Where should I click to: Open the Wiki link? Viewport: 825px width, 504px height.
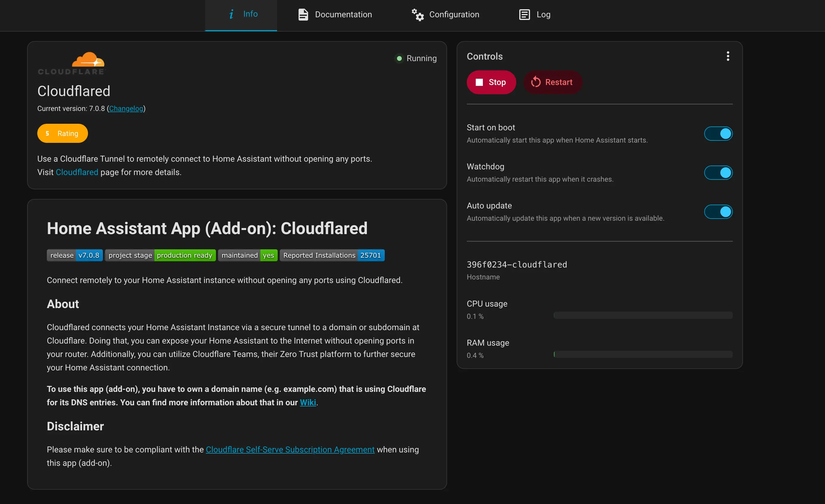(x=308, y=402)
